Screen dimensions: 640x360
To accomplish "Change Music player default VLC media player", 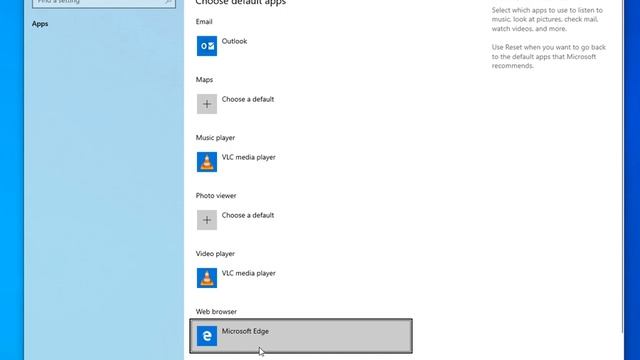I will (301, 162).
